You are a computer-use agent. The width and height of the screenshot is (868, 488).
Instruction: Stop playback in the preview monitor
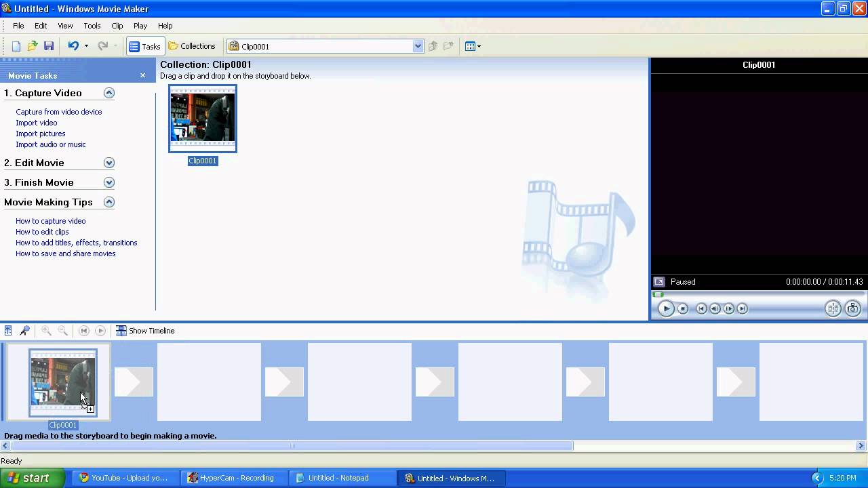click(683, 308)
